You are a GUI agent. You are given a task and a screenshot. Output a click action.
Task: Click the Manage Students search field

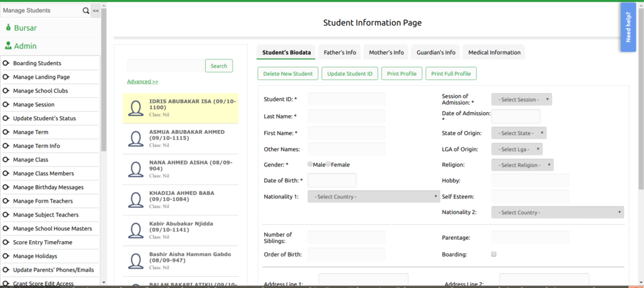tap(41, 11)
